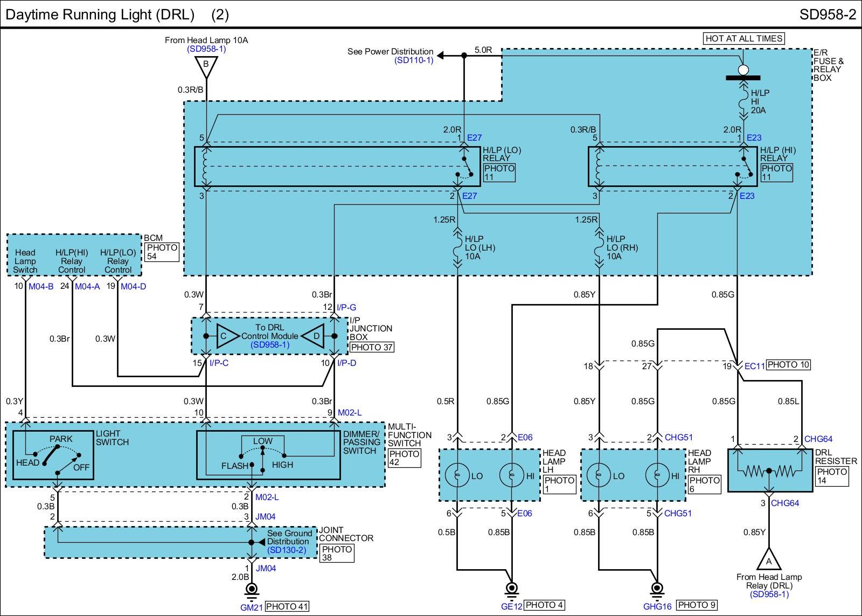Viewport: 862px width, 616px height.
Task: Open PHOTO 37 for I/P junction box
Action: point(372,348)
